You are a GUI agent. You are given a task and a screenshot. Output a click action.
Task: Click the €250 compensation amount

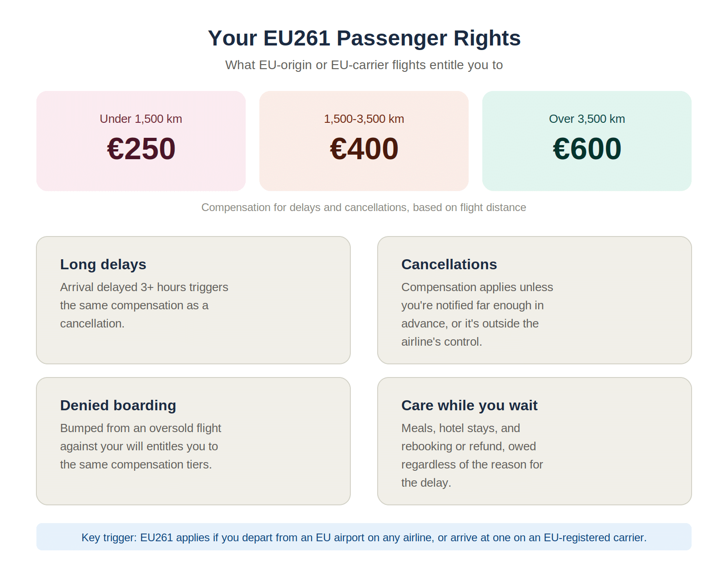tap(141, 149)
